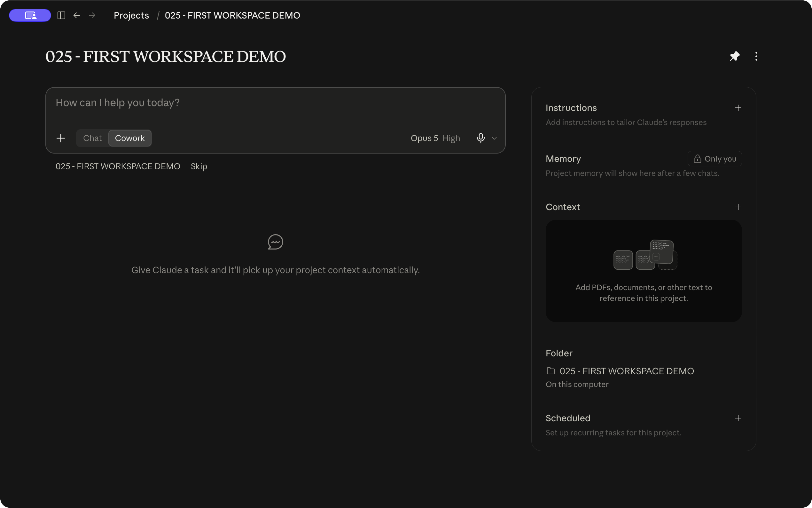Add a scheduled task with plus icon

738,418
